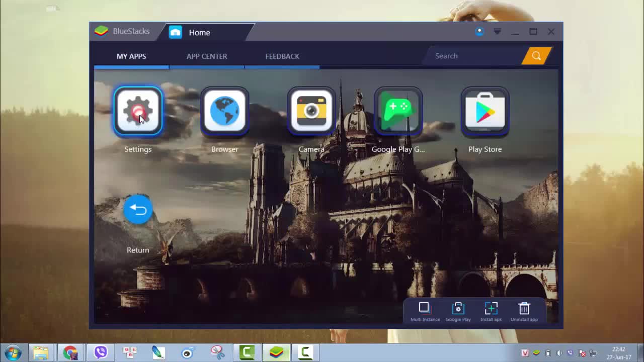Open Action Center flag tray icon

(x=582, y=353)
